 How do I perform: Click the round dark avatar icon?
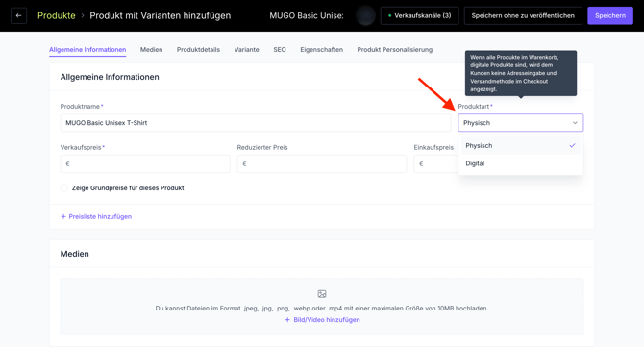(x=365, y=15)
